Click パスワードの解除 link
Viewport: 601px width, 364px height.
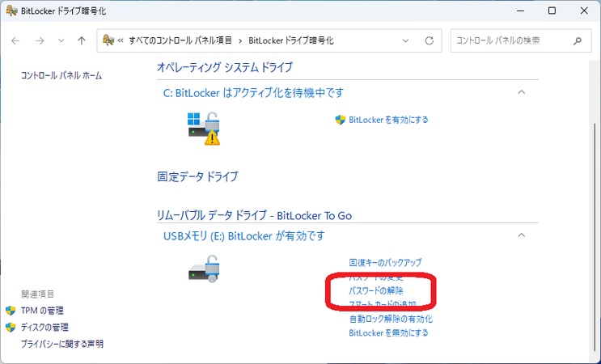click(376, 291)
